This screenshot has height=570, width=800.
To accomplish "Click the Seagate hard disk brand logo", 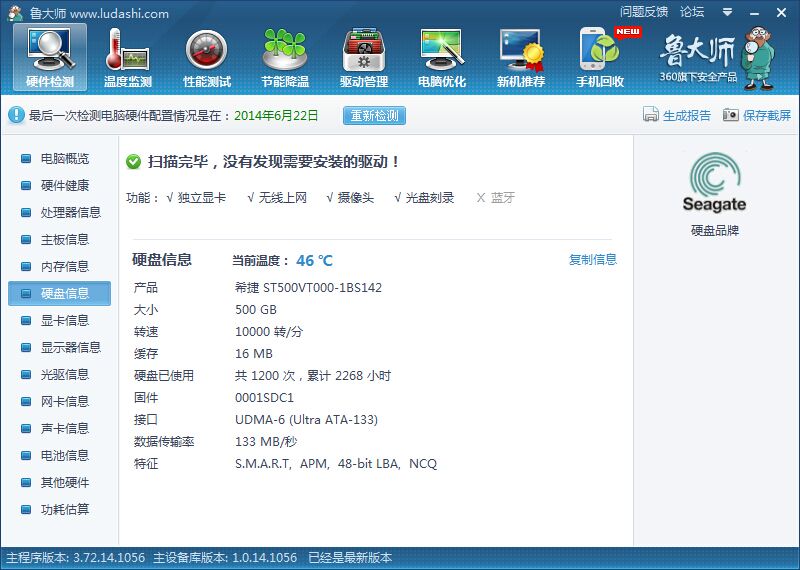I will tap(714, 184).
